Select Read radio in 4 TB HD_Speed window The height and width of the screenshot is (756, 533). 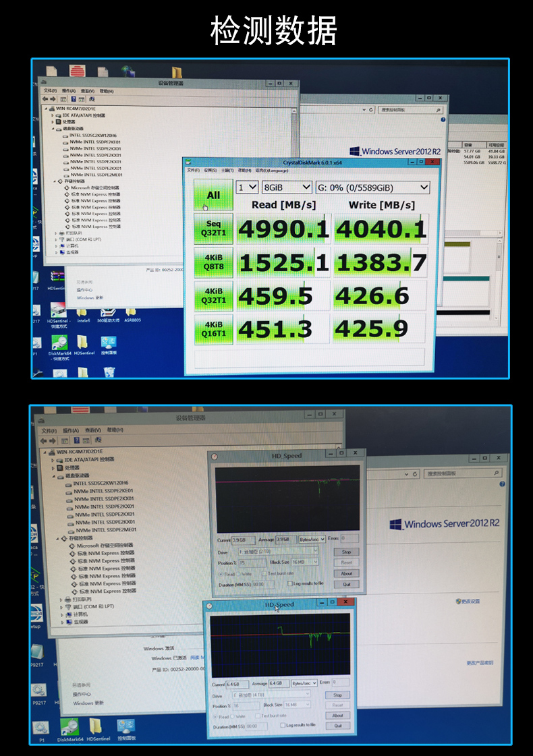221,717
